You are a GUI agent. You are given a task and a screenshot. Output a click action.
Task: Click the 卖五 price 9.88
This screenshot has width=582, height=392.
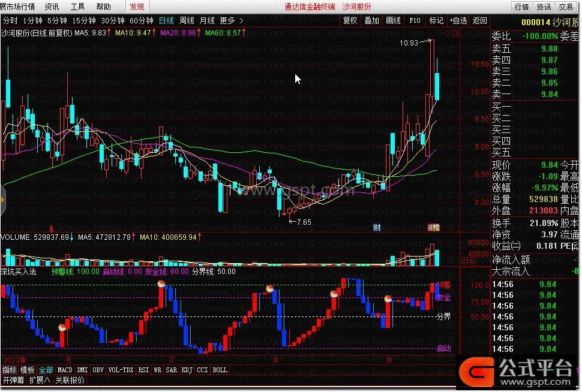550,49
